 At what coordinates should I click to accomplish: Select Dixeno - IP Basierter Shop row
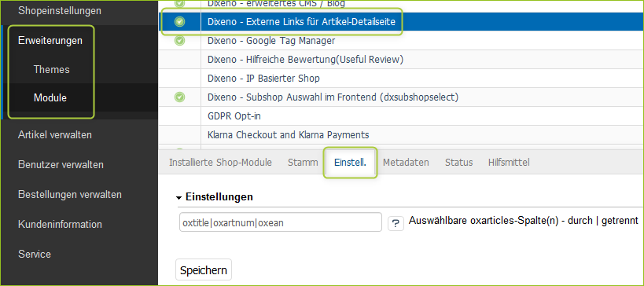pyautogui.click(x=401, y=79)
